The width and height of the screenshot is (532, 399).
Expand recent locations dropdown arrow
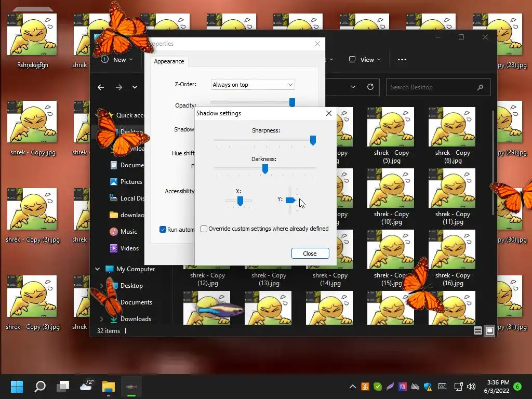tap(135, 87)
